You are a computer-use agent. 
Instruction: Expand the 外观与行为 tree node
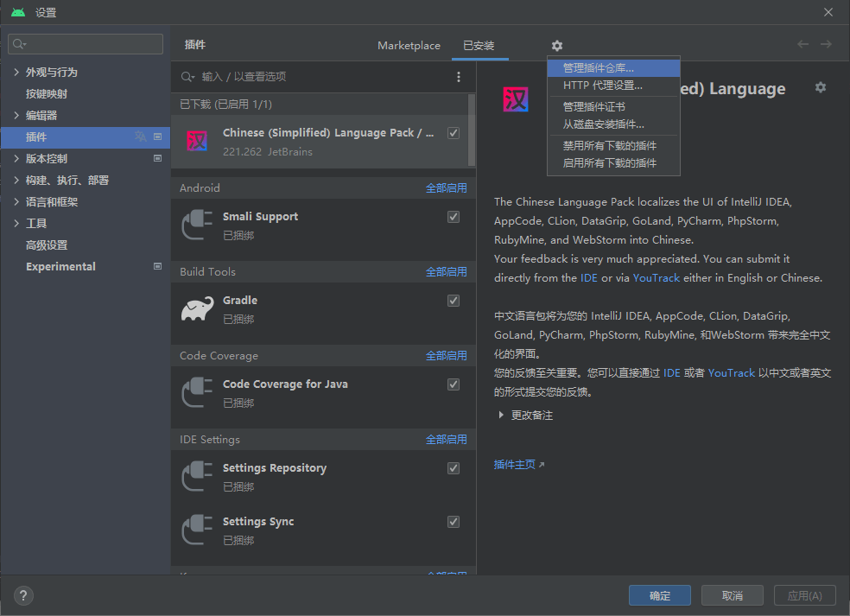tap(16, 72)
